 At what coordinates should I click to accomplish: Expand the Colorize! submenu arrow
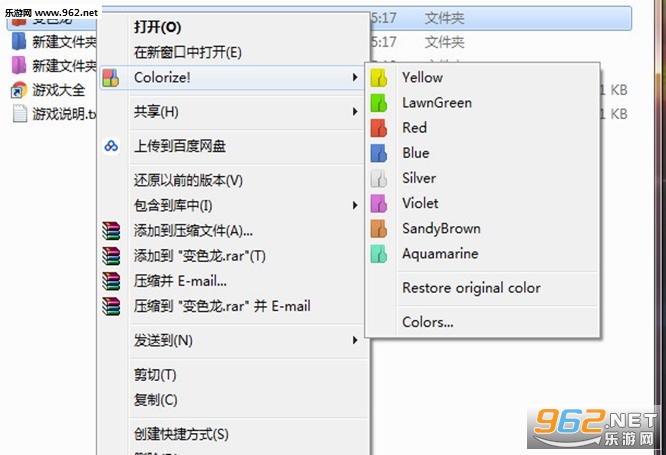click(x=355, y=77)
